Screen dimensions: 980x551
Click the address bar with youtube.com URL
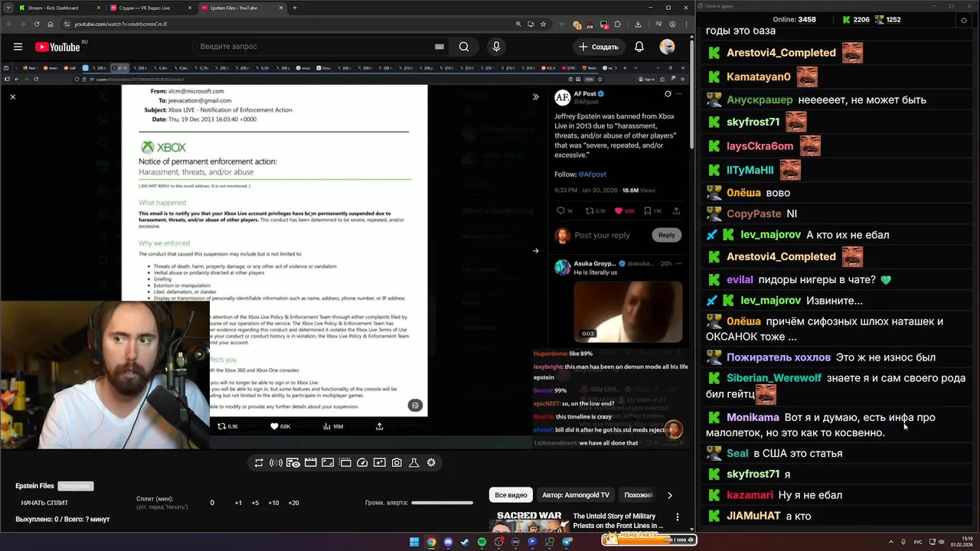(x=291, y=24)
